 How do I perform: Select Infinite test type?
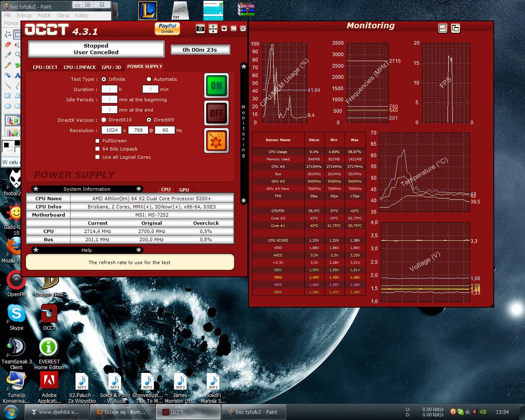104,79
